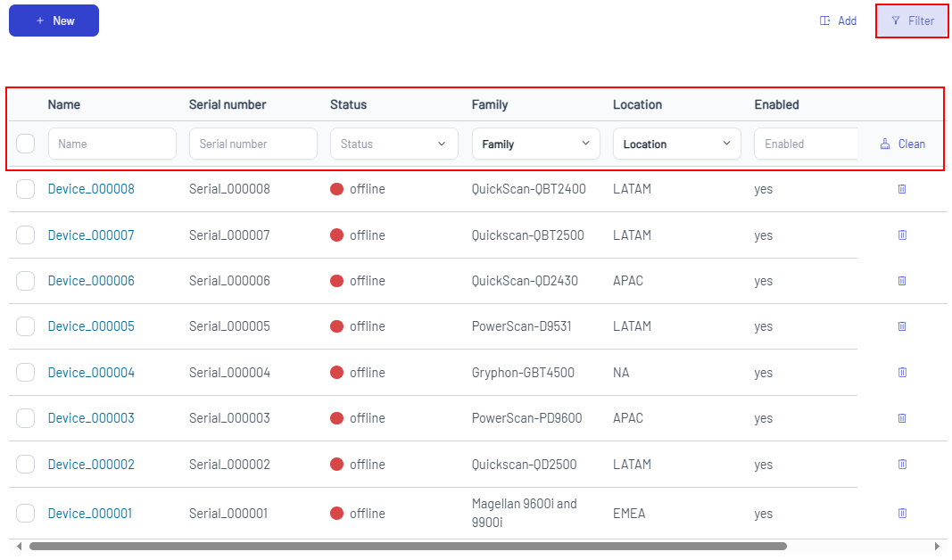Delete Device_000004 with the trash icon
The width and height of the screenshot is (952, 560).
click(901, 372)
